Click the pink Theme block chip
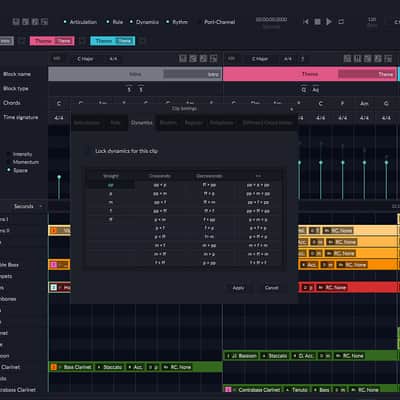 52,41
